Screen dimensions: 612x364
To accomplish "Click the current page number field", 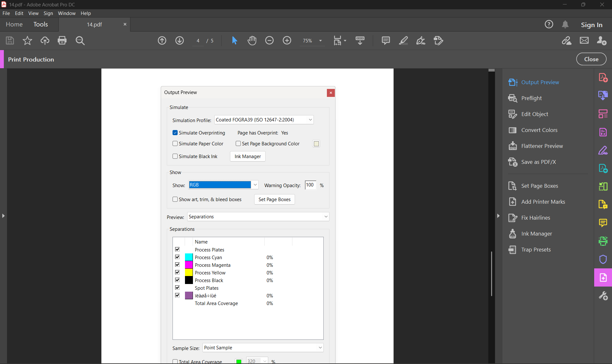I will [x=198, y=41].
